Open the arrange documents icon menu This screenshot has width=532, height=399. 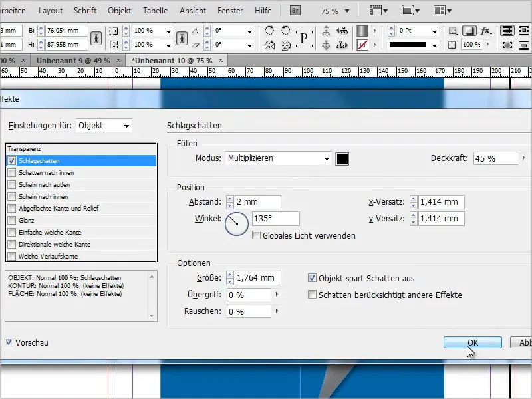pyautogui.click(x=442, y=11)
